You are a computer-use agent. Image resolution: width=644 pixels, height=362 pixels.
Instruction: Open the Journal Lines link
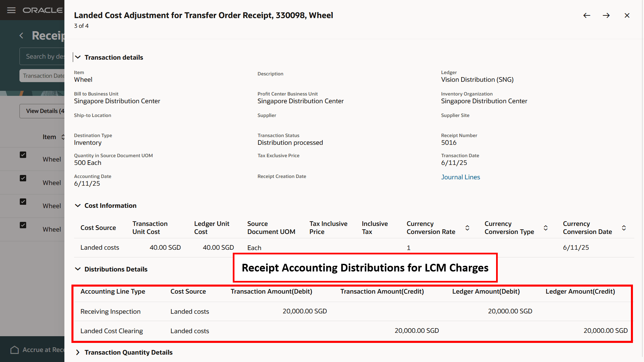coord(460,177)
